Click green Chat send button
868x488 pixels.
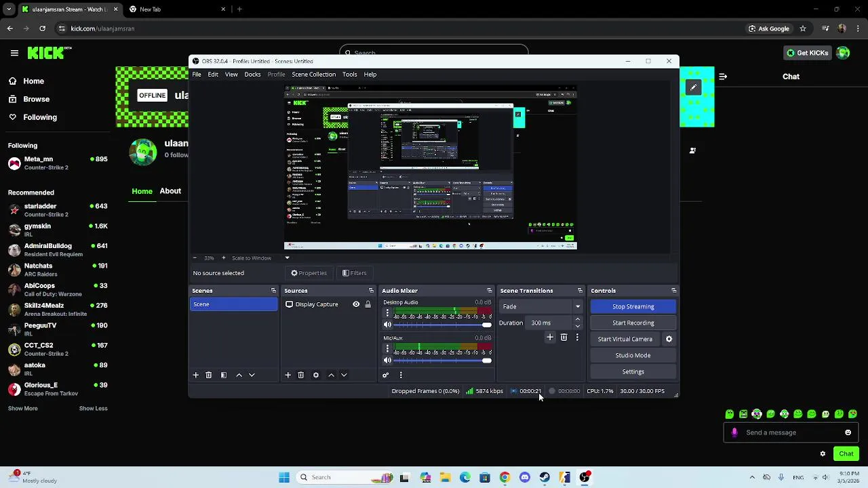point(846,453)
